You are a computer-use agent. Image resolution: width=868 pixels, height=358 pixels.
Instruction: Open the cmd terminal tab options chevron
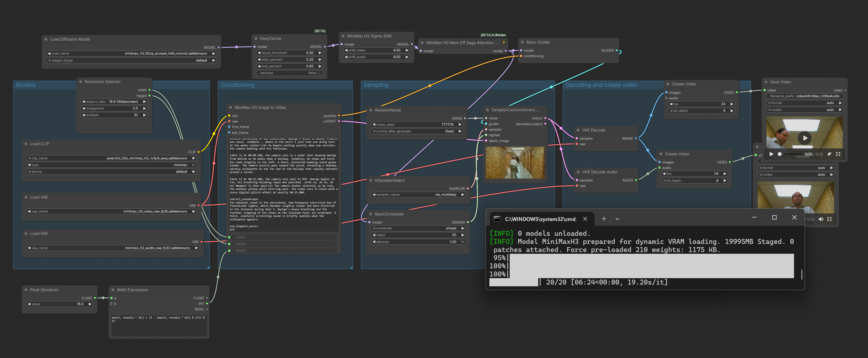click(x=617, y=219)
